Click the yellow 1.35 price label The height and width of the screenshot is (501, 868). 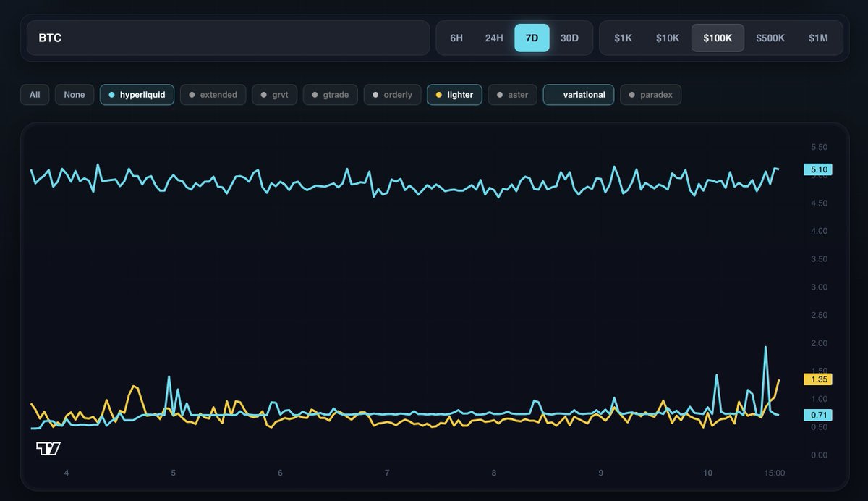pos(818,379)
